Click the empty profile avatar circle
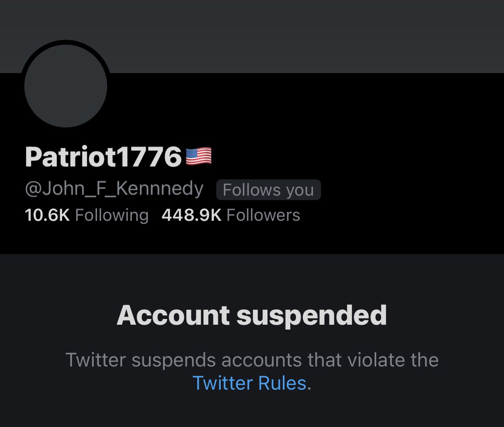Image resolution: width=504 pixels, height=427 pixels. pyautogui.click(x=66, y=86)
